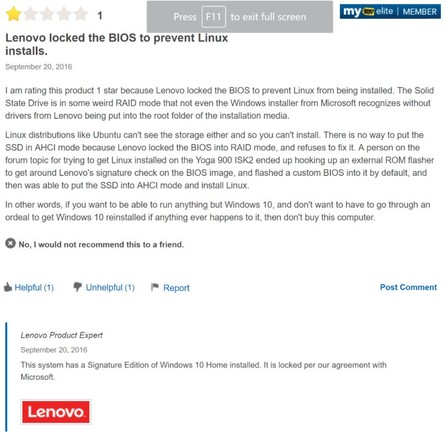Mark review as Helpful (1)
The image size is (445, 432).
pyautogui.click(x=34, y=287)
